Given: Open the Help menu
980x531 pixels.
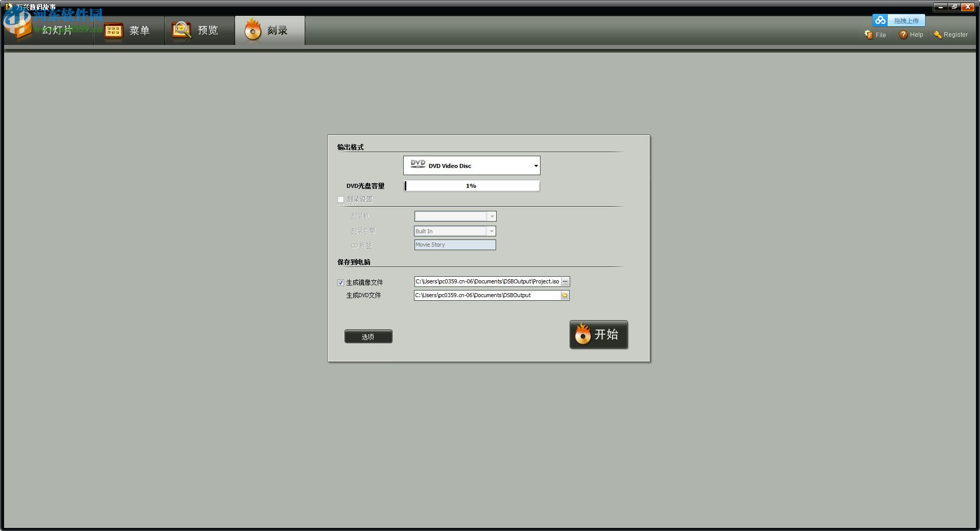Looking at the screenshot, I should pyautogui.click(x=911, y=35).
